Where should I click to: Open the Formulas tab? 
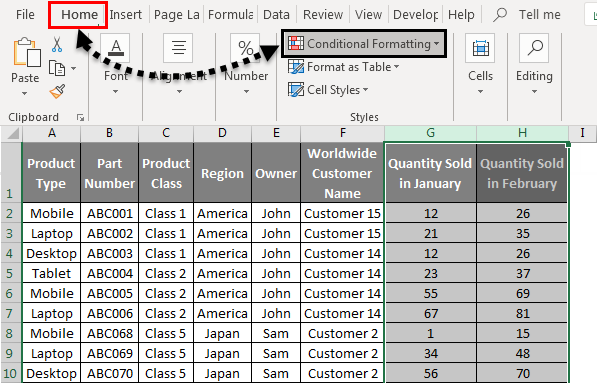coord(230,15)
